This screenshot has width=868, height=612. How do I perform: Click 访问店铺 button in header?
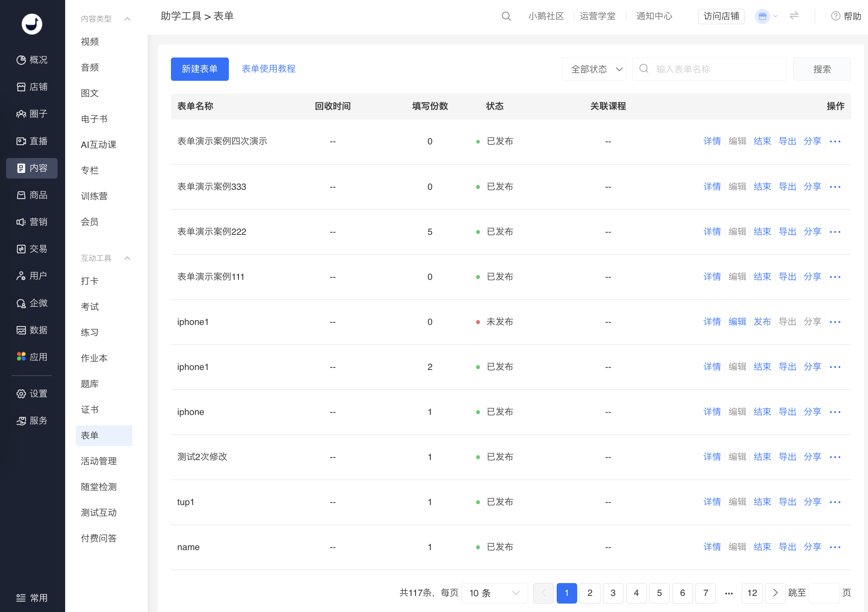coord(721,16)
